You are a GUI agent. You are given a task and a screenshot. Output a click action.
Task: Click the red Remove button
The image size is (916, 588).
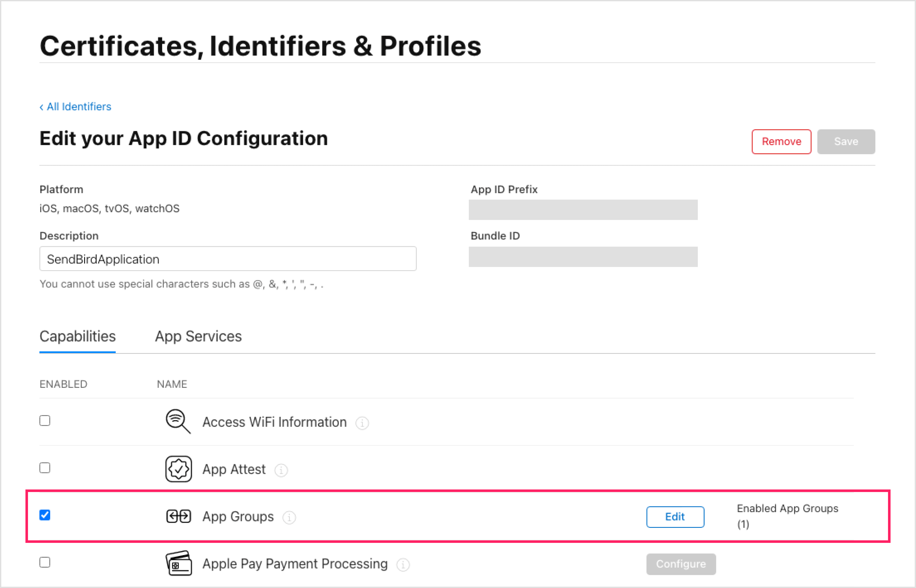pyautogui.click(x=781, y=142)
